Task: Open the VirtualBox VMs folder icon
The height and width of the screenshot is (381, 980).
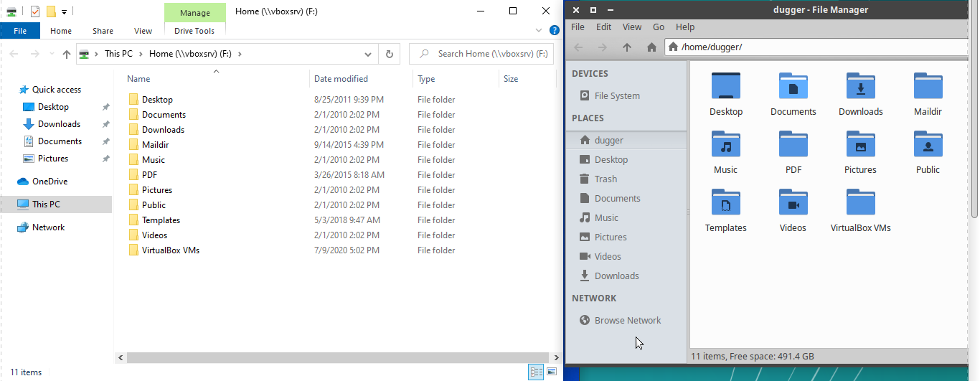Action: 860,203
